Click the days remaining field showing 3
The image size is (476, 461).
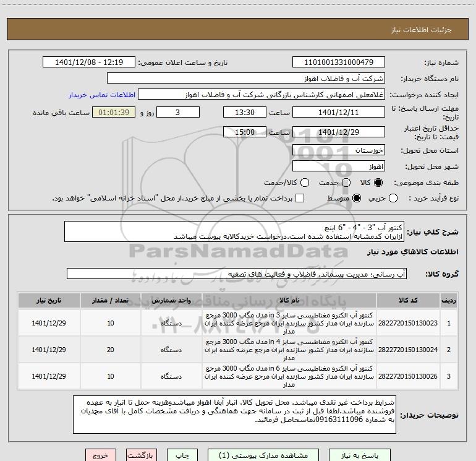coord(178,112)
